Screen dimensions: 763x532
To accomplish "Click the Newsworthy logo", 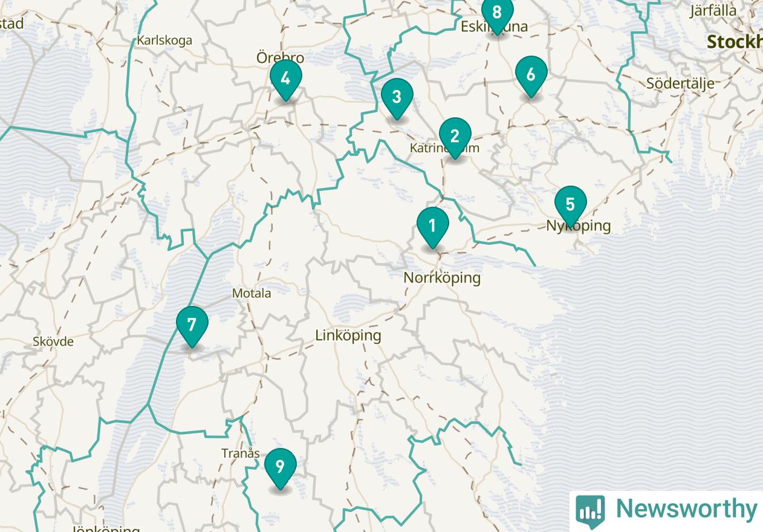I will coord(666,510).
